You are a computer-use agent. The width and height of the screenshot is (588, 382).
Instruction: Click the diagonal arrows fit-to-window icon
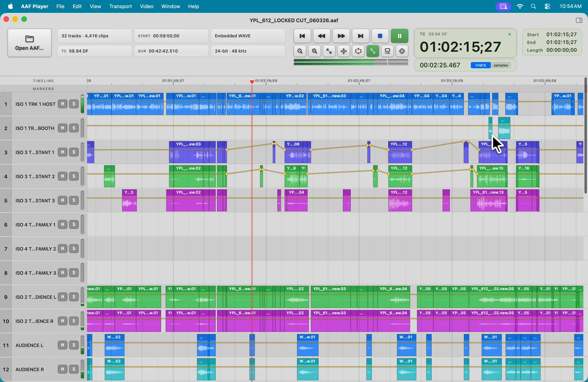329,51
